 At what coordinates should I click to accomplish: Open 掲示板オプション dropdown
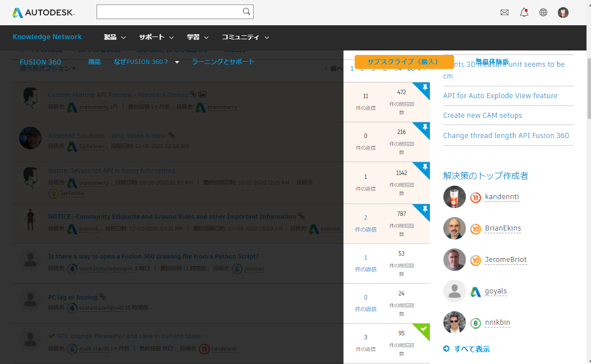pos(48,68)
